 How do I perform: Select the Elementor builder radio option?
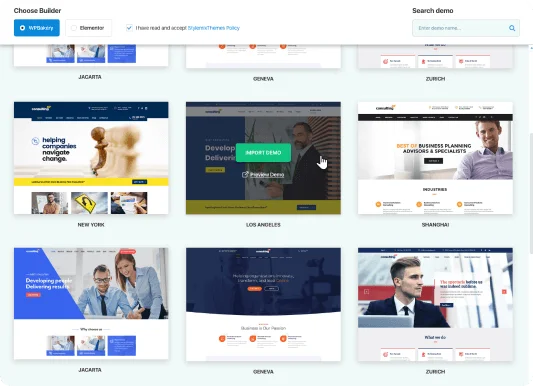tap(88, 28)
